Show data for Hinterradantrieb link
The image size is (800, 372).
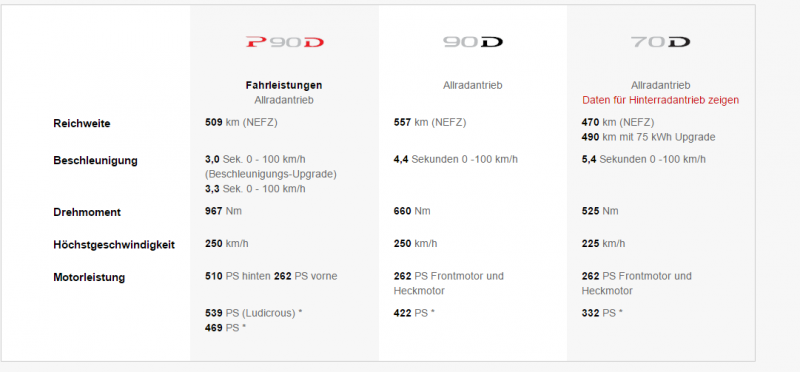pos(660,101)
